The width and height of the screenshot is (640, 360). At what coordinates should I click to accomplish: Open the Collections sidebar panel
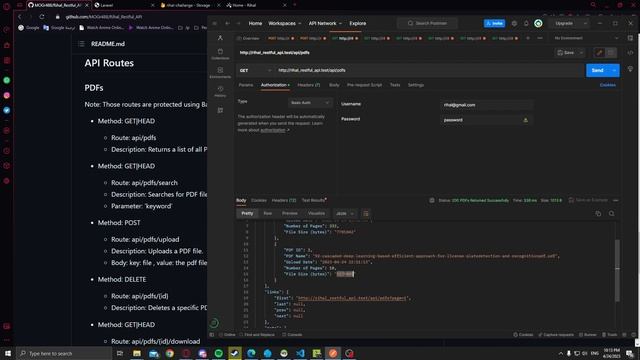220,53
